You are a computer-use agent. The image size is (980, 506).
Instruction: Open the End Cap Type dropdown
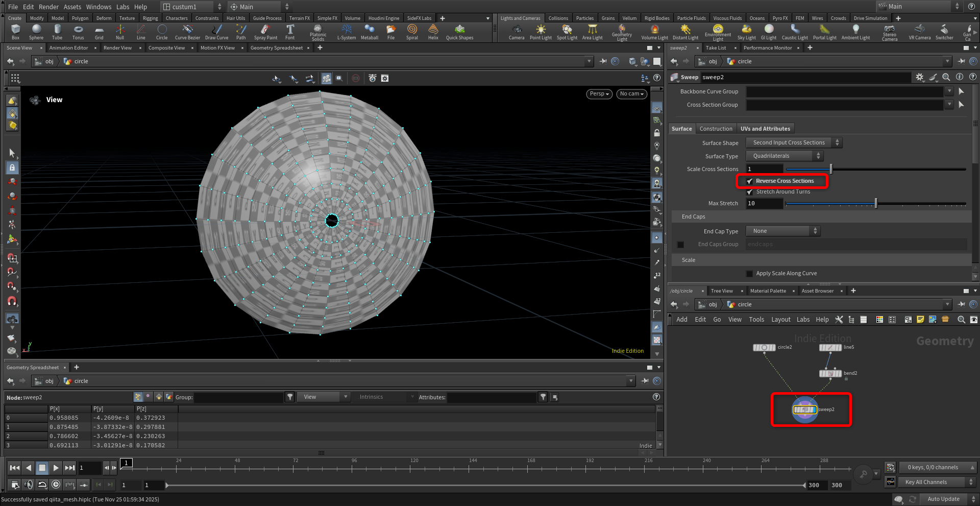(782, 231)
